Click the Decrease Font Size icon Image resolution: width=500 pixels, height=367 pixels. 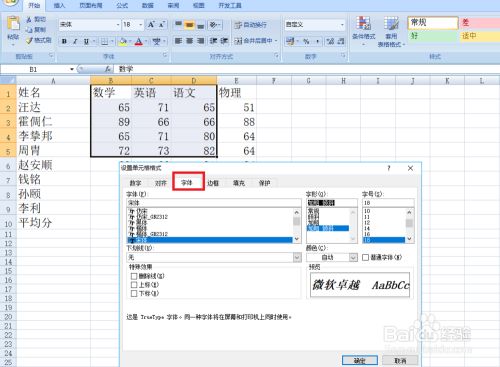point(162,25)
